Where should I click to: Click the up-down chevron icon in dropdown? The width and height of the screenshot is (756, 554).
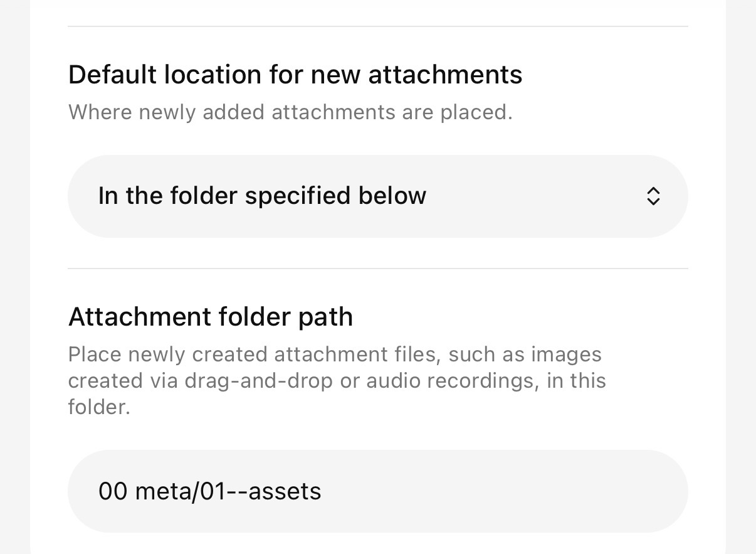(653, 196)
